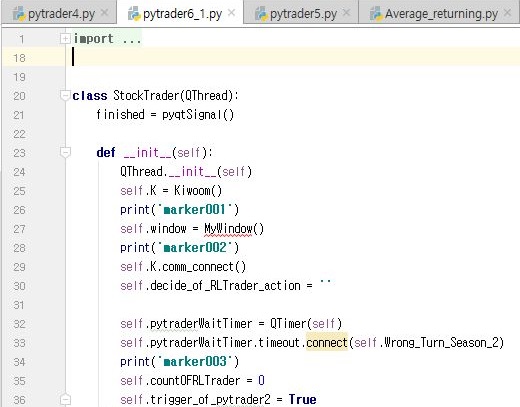The image size is (520, 407).
Task: Close the Average_returning.py tab
Action: (x=508, y=13)
